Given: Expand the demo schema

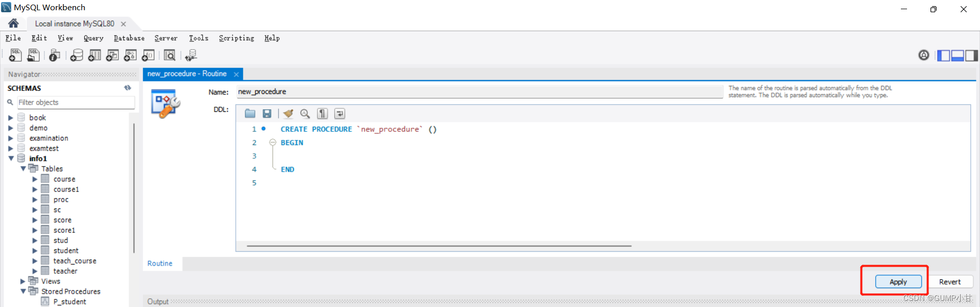Looking at the screenshot, I should pos(11,128).
